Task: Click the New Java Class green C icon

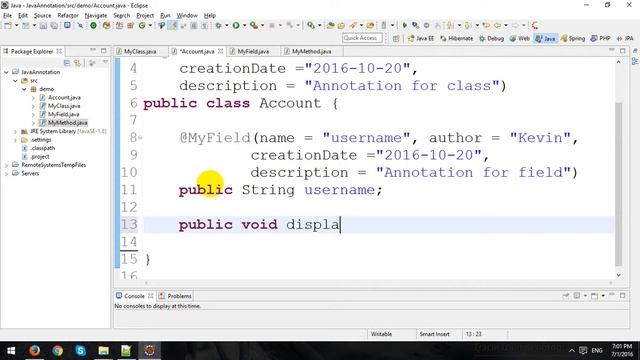Action: point(142,25)
